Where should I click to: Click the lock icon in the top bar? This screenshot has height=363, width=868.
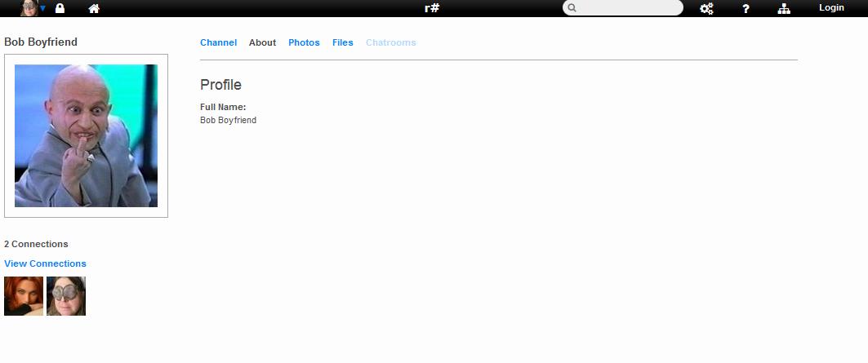pyautogui.click(x=60, y=8)
